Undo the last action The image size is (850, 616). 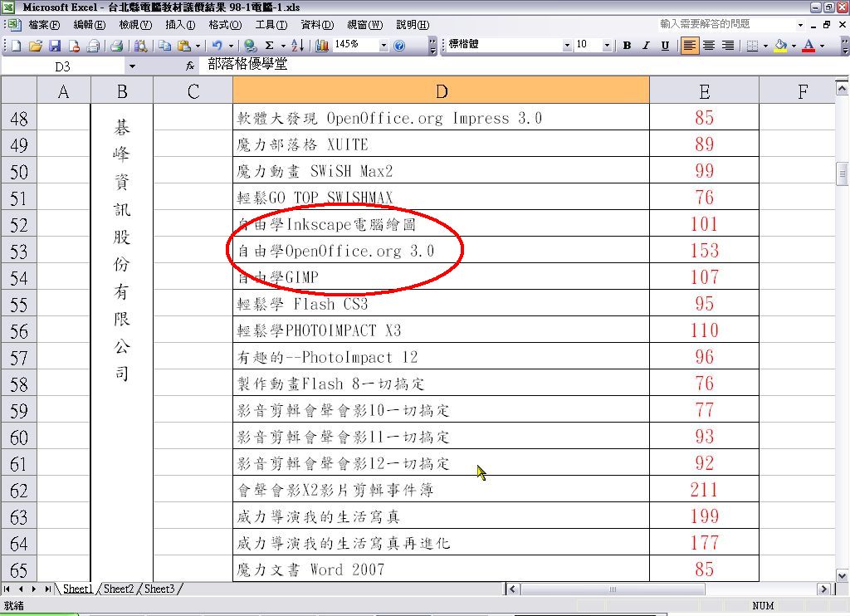point(217,46)
